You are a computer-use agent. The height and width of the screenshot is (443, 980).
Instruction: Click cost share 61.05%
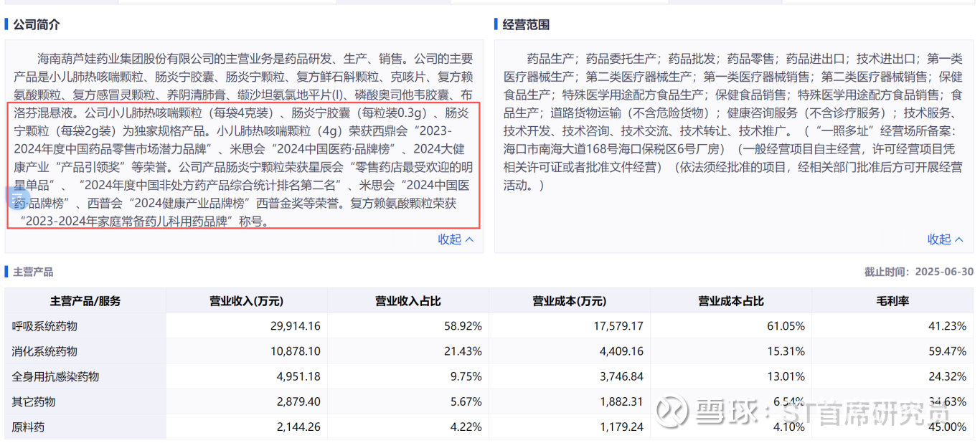click(x=786, y=326)
